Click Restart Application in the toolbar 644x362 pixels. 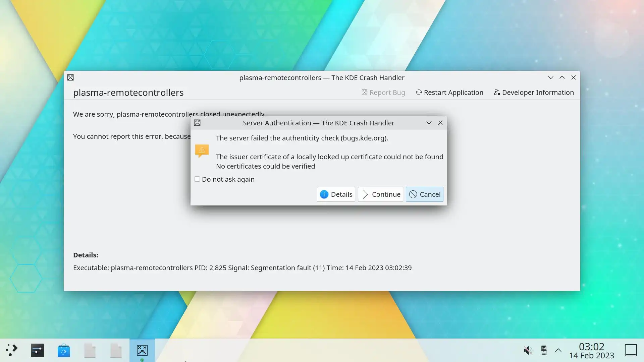[x=450, y=93]
